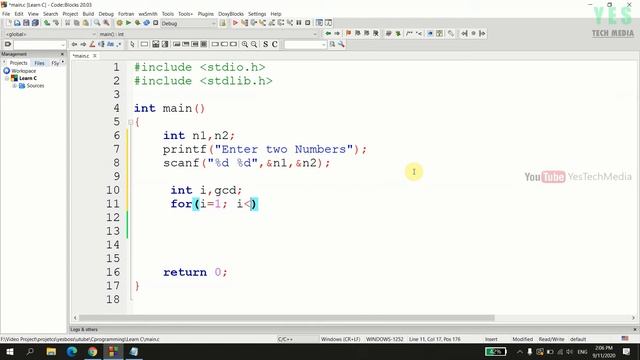Click the Highlight marker icon
This screenshot has height=360, width=640.
pyautogui.click(x=92, y=44)
